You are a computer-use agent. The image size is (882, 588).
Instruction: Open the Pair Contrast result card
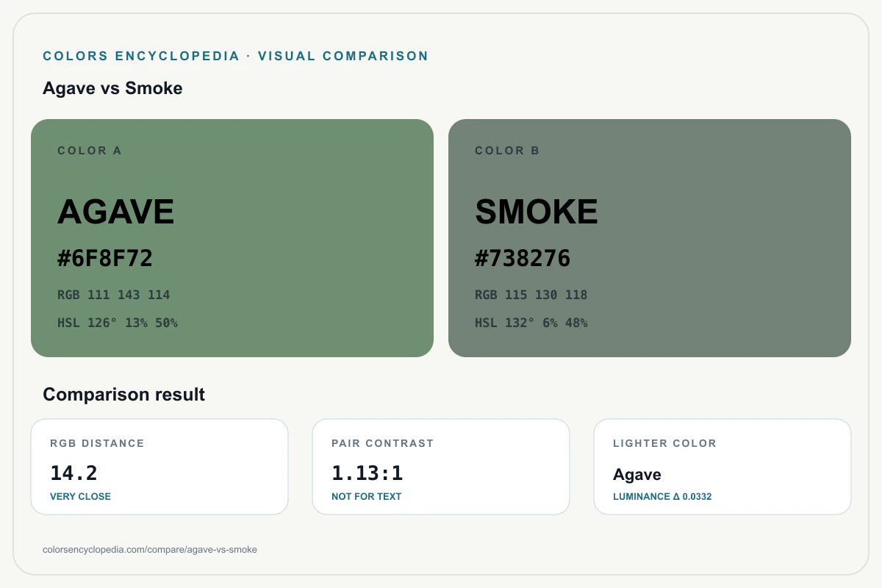pyautogui.click(x=441, y=467)
